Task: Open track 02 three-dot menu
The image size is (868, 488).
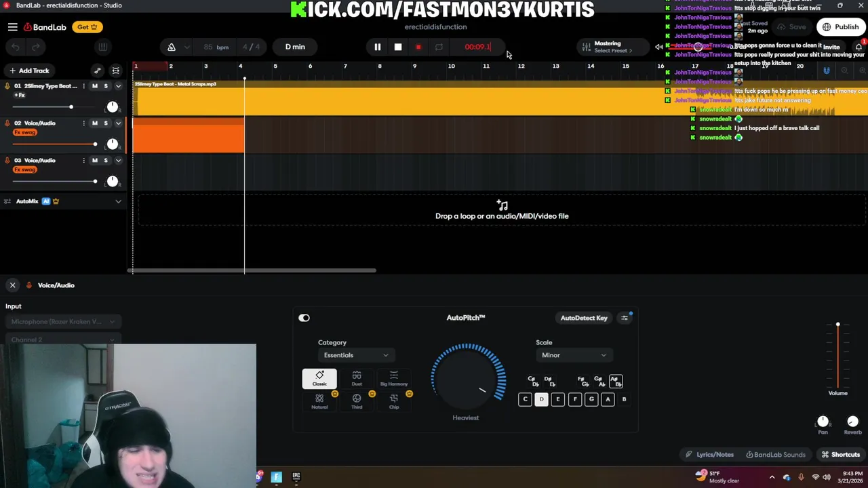Action: point(83,123)
